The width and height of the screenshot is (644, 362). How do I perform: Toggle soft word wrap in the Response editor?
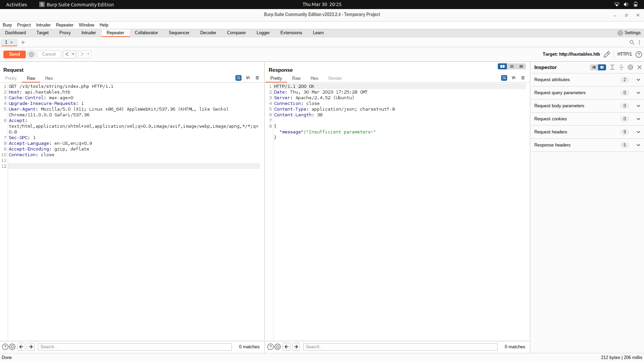(504, 78)
